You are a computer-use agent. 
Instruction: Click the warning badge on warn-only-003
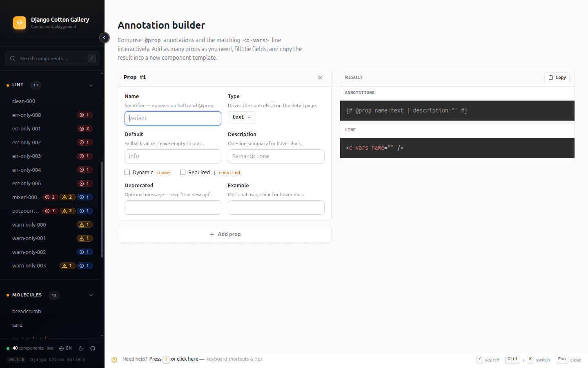pos(67,266)
